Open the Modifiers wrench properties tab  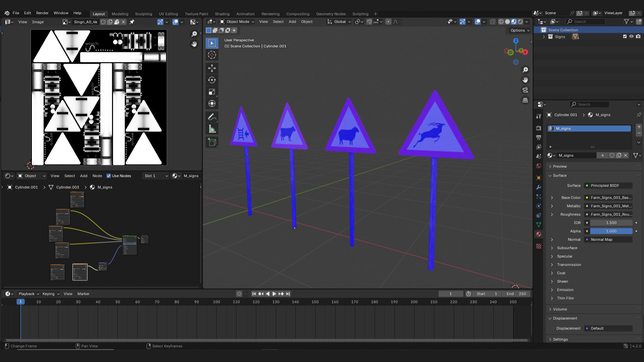tap(539, 187)
